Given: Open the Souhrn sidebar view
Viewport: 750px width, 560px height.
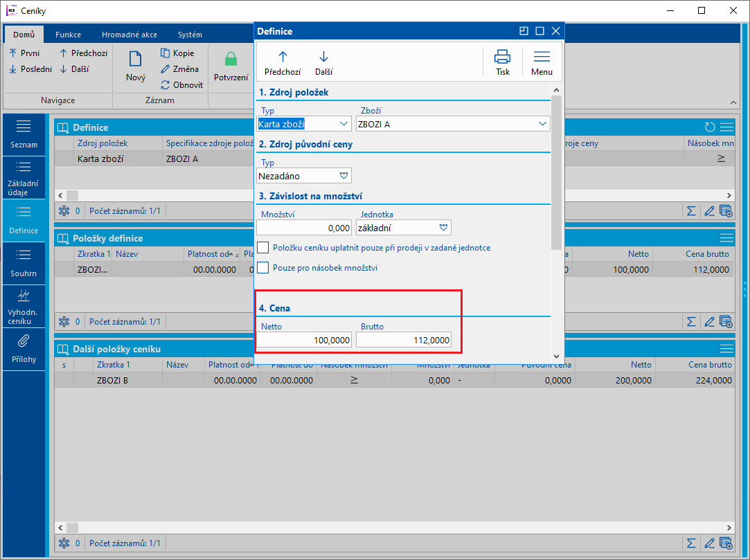Looking at the screenshot, I should (24, 264).
